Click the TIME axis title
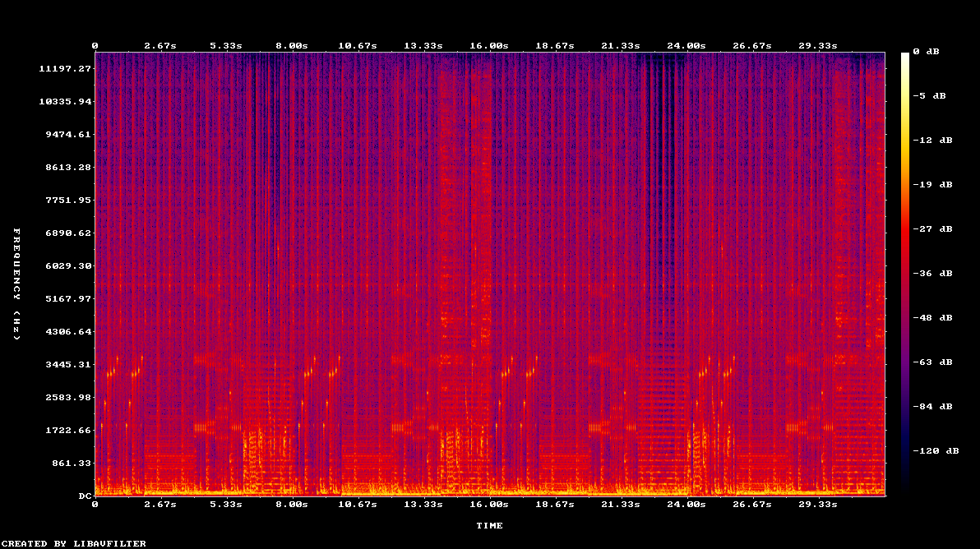980x549 pixels. pyautogui.click(x=489, y=526)
